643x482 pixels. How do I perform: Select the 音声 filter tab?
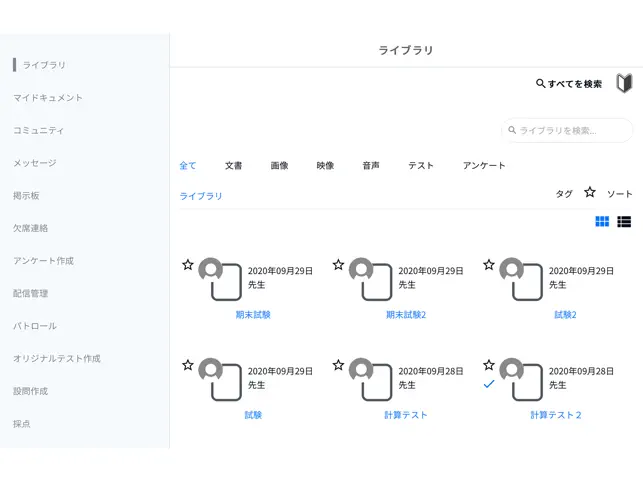pos(371,166)
